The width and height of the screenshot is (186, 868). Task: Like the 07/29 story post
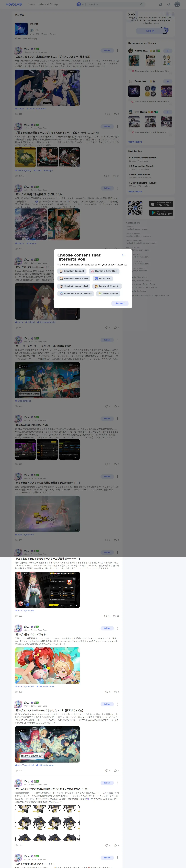116,771
